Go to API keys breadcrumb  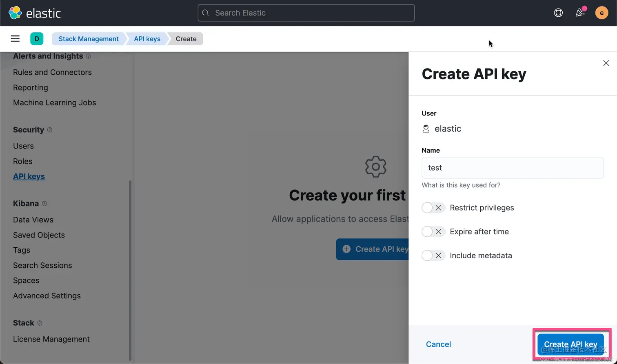[147, 39]
